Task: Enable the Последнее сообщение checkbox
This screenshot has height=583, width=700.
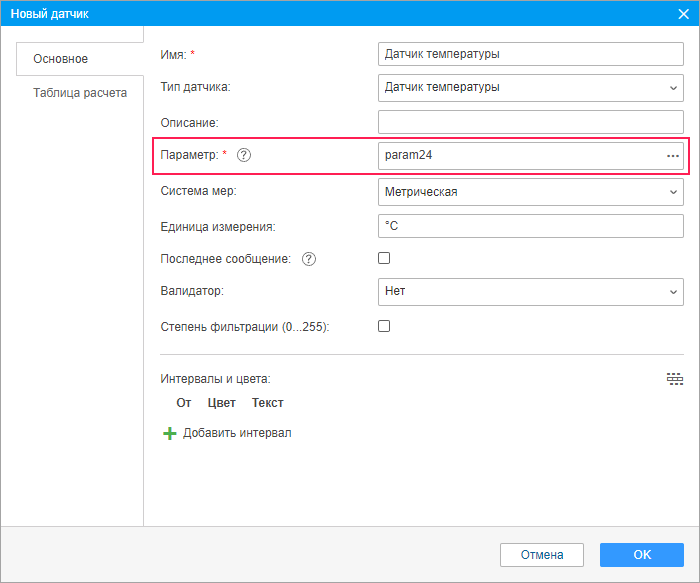Action: tap(384, 258)
